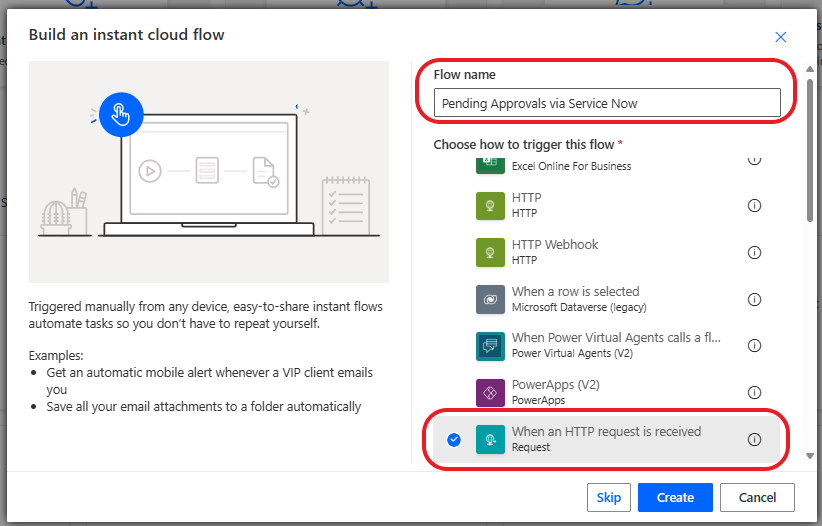
Task: Click the blue Create button
Action: 675,497
